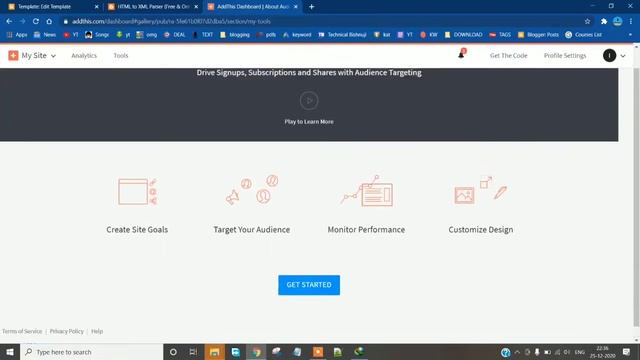Open the DEAL bookmark
Screen dimensions: 640x360
tap(175, 35)
